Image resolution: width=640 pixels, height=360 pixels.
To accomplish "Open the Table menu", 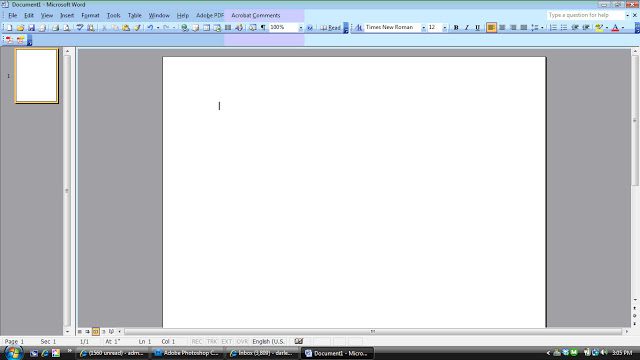I will coord(134,16).
